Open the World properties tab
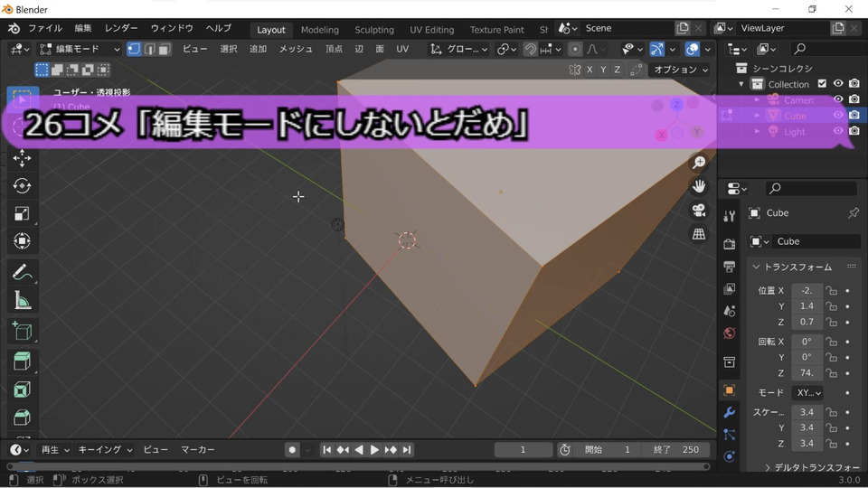The height and width of the screenshot is (488, 868). [x=730, y=333]
